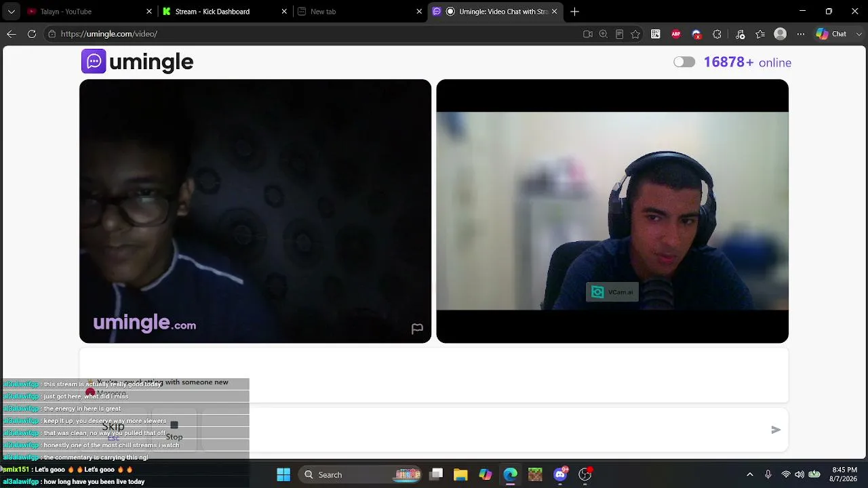The height and width of the screenshot is (488, 868).
Task: Add this page to favorites
Action: tap(635, 34)
